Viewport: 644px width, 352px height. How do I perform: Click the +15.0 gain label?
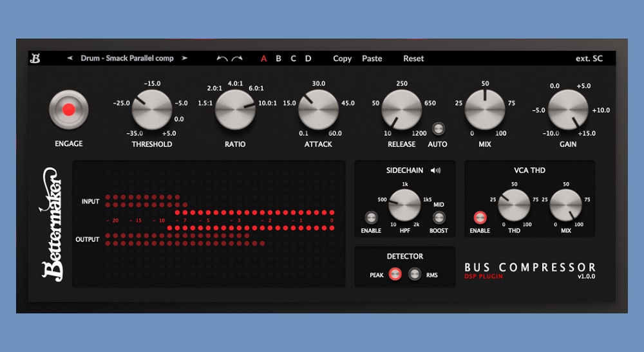pyautogui.click(x=587, y=133)
